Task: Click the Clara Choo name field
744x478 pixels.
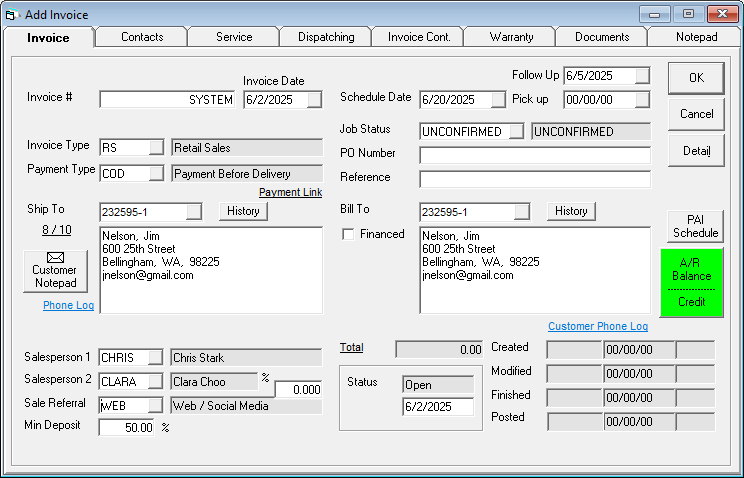Action: pos(214,381)
